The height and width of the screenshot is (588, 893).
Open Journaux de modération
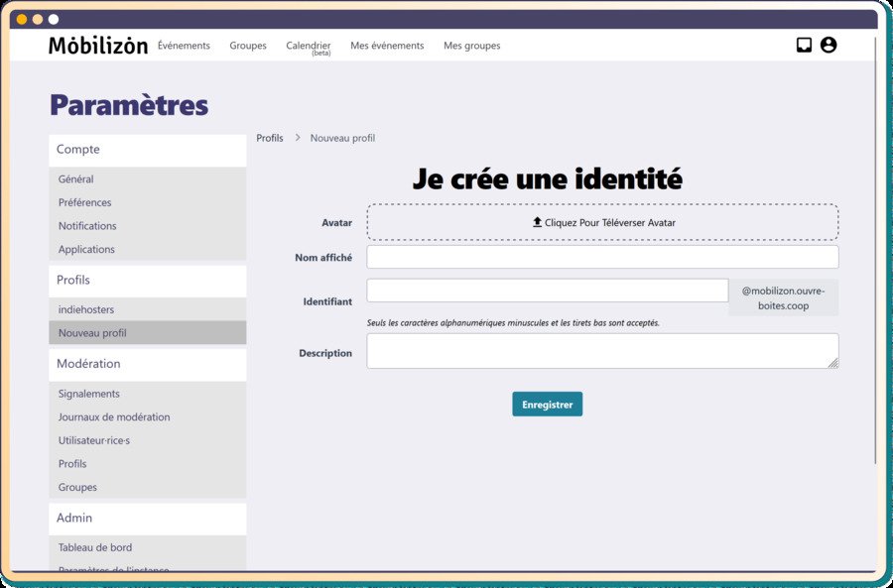point(114,416)
